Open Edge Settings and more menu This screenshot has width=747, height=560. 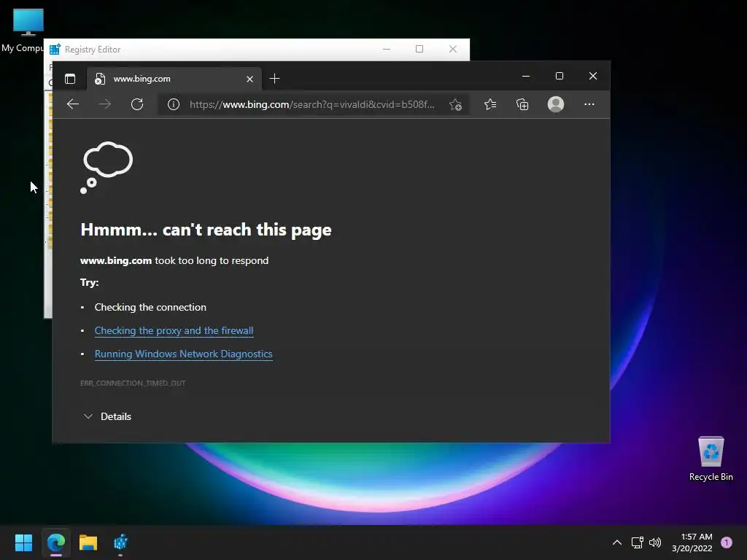pyautogui.click(x=589, y=104)
